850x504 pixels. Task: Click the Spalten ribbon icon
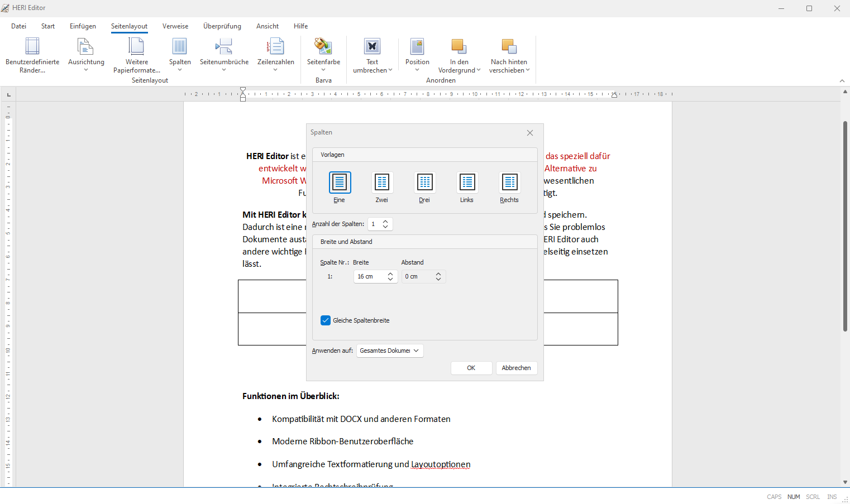pos(180,46)
